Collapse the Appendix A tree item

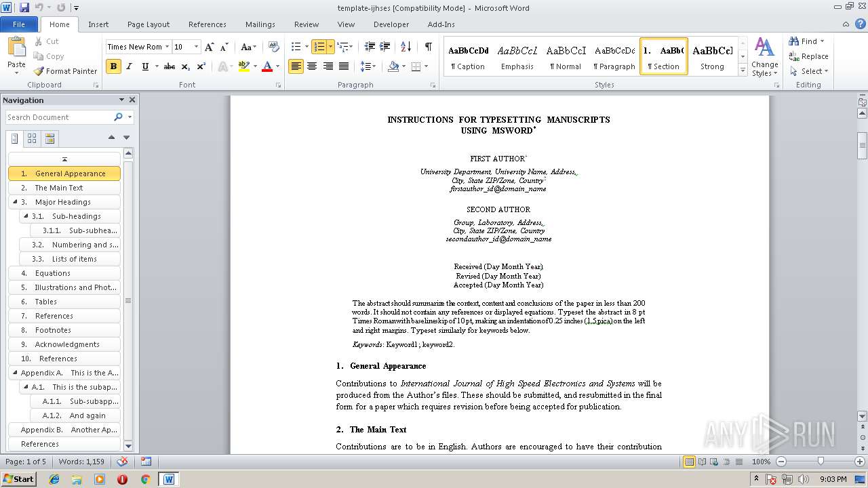[16, 373]
